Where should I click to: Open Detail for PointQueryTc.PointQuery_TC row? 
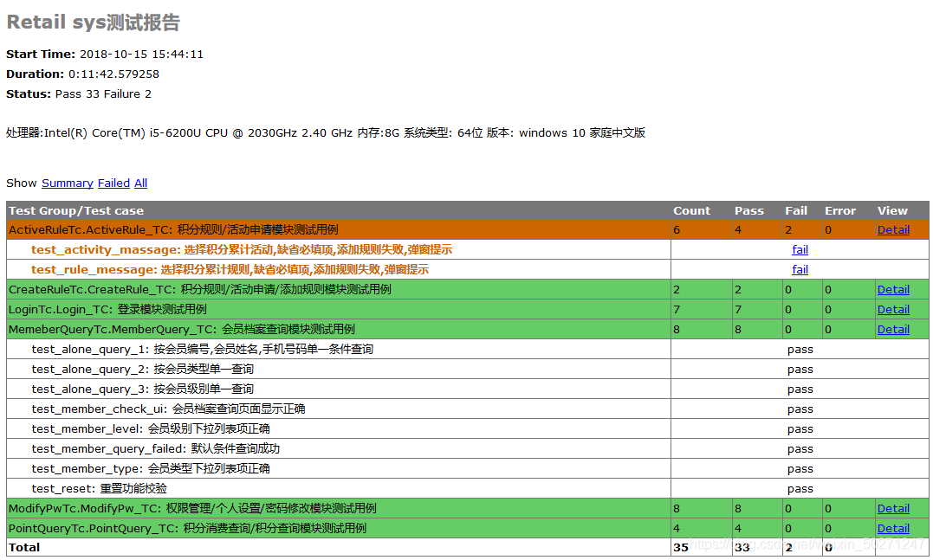[x=893, y=529]
